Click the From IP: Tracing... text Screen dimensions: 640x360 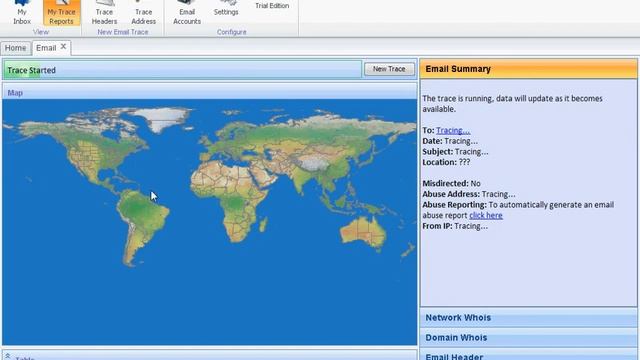point(455,226)
